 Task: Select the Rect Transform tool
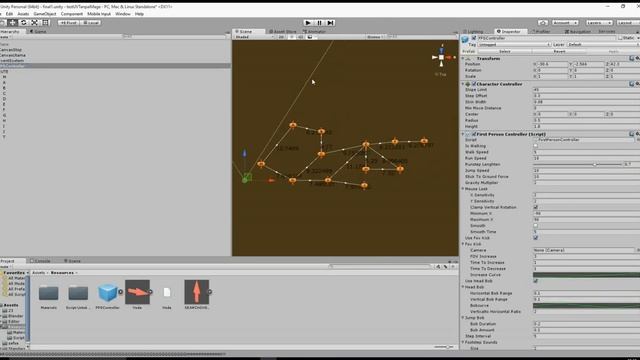click(45, 23)
